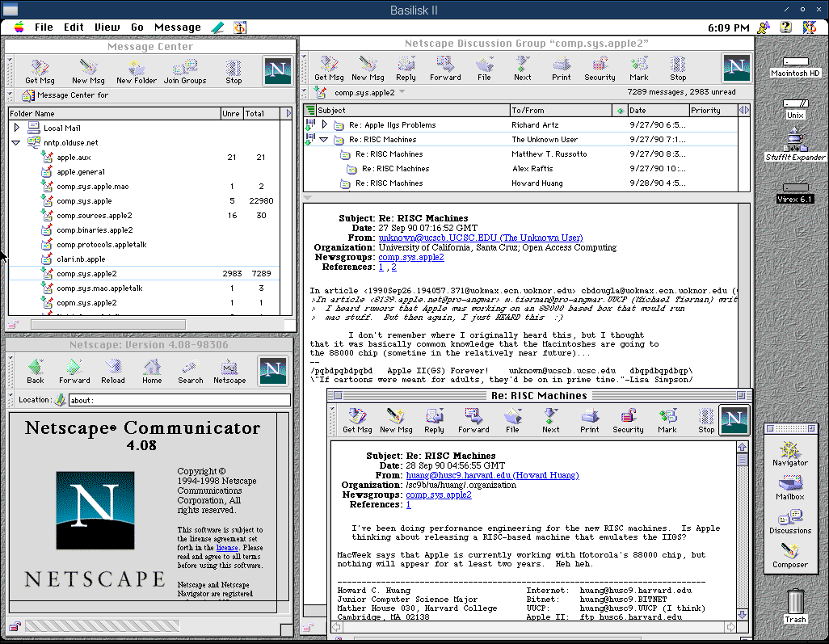Open the Go menu
Screen dimensions: 829x644
point(137,27)
